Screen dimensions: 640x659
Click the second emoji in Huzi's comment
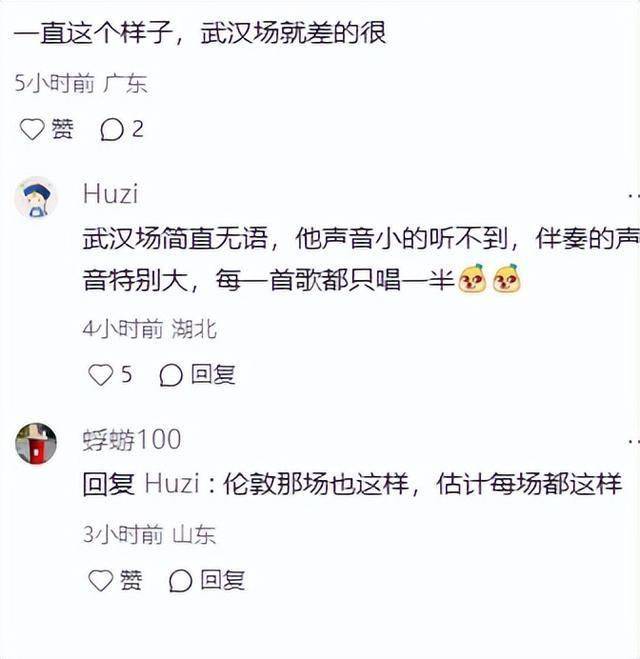coord(506,278)
